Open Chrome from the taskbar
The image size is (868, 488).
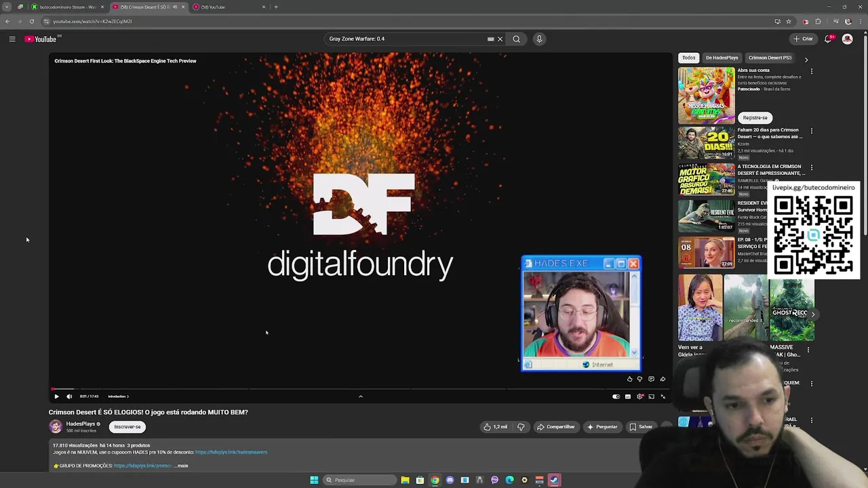click(x=435, y=480)
